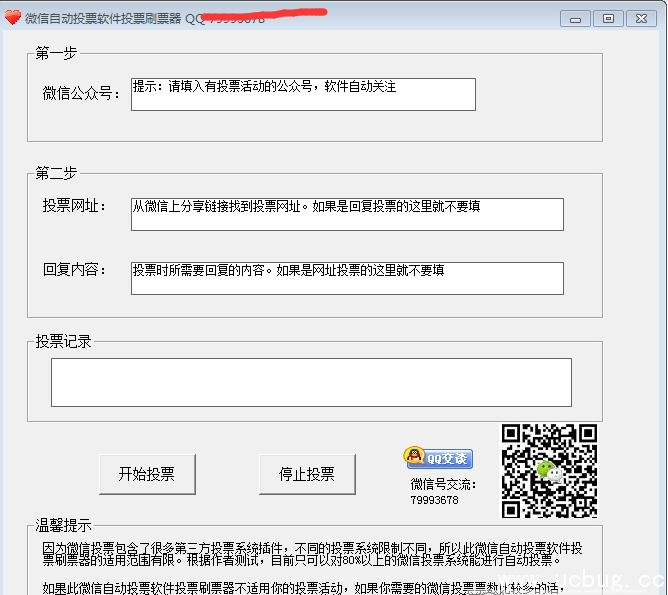
Task: Click the 第一步 group title
Action: (56, 53)
